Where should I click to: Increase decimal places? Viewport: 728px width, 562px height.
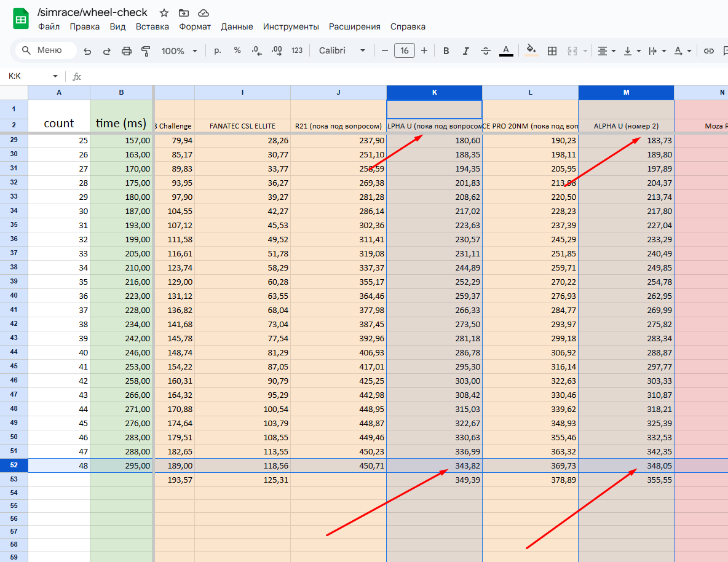pyautogui.click(x=277, y=50)
